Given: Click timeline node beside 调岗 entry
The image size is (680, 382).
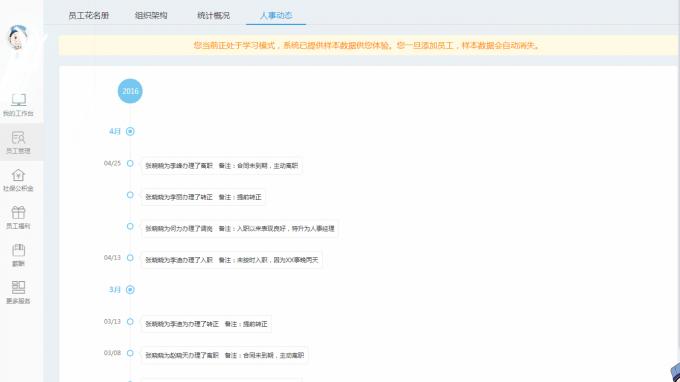Looking at the screenshot, I should (130, 226).
